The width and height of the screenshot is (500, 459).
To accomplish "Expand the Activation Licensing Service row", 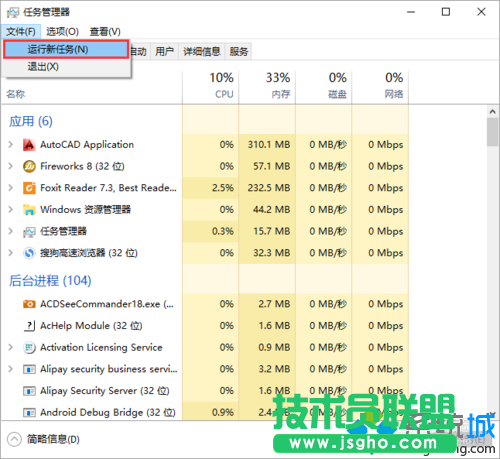I will click(x=11, y=347).
